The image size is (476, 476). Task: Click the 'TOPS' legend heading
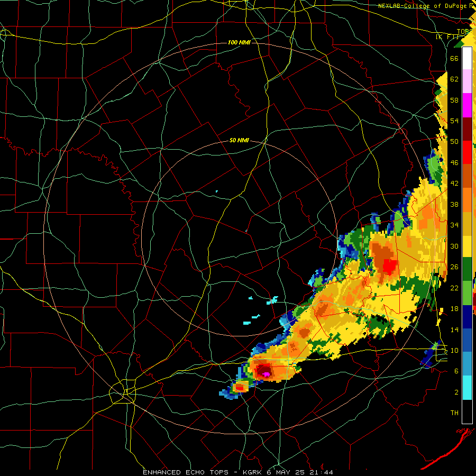click(x=465, y=32)
